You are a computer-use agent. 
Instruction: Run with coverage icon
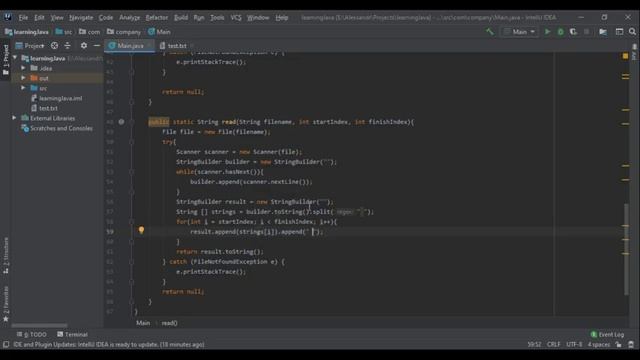pos(573,31)
